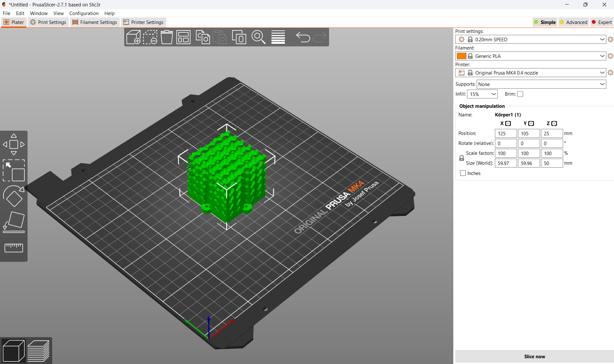This screenshot has width=614, height=364.
Task: Open filament settings gear beside Generic PLA
Action: 610,56
